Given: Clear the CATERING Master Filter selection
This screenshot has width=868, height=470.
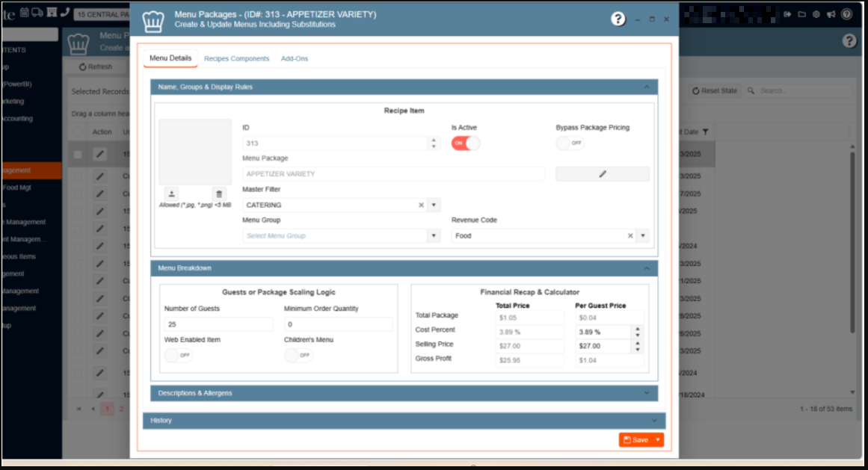Looking at the screenshot, I should tap(421, 205).
